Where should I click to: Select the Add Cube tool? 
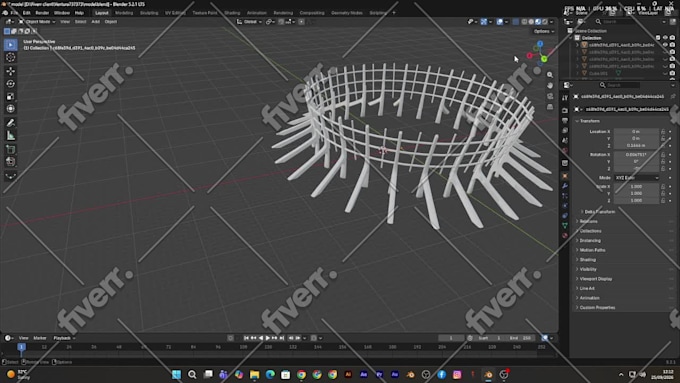(x=11, y=149)
